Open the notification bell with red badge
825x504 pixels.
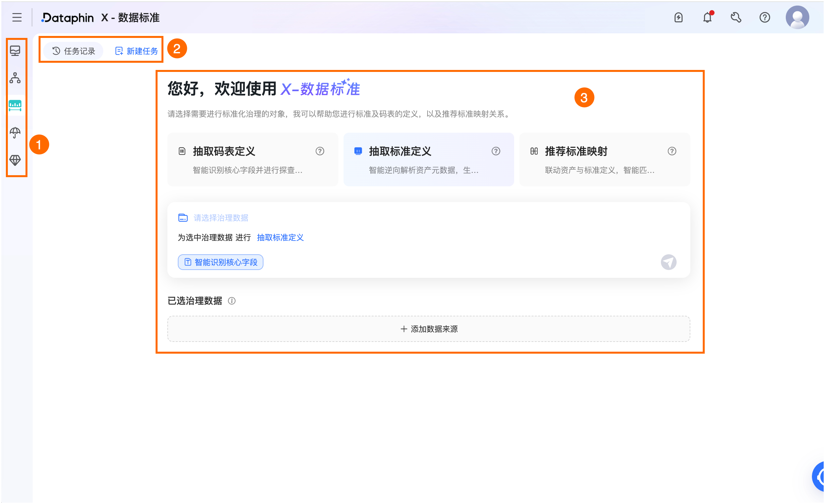[x=707, y=17]
